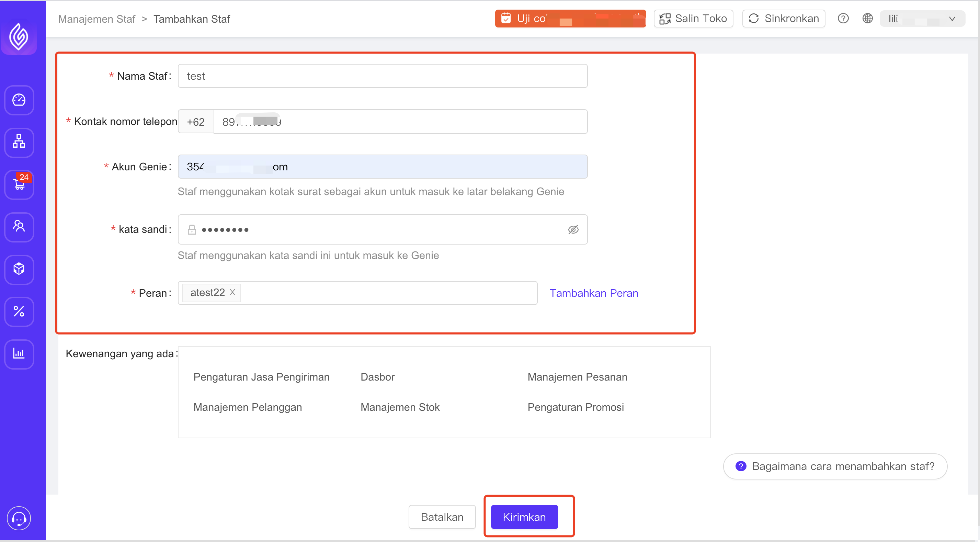
Task: Remove the atest22 role tag
Action: 232,292
